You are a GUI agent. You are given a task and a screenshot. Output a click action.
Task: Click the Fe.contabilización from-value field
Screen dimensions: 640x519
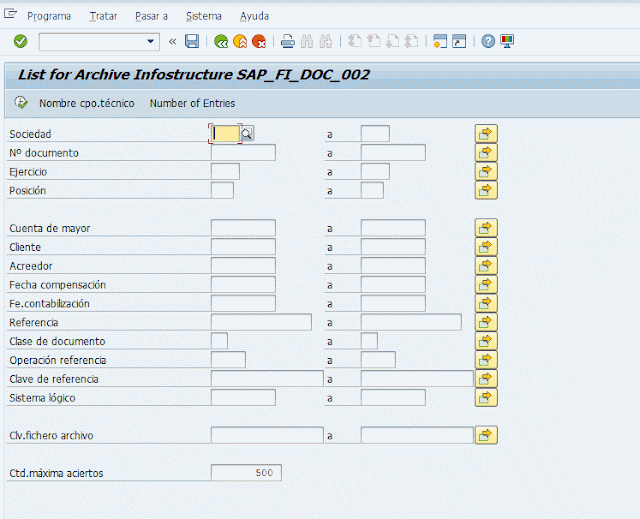[x=243, y=303]
